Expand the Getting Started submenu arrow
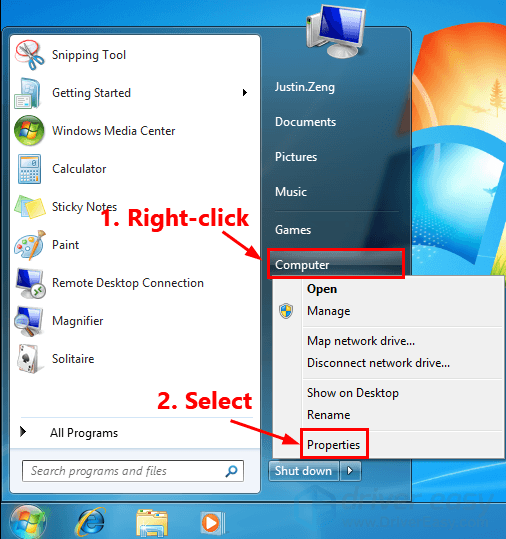The image size is (506, 539). (x=244, y=92)
